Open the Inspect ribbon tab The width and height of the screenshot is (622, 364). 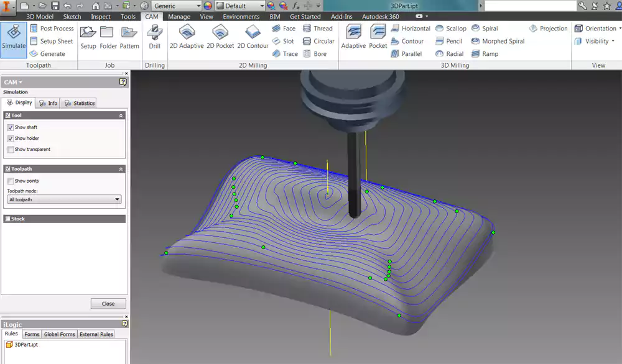coord(101,17)
